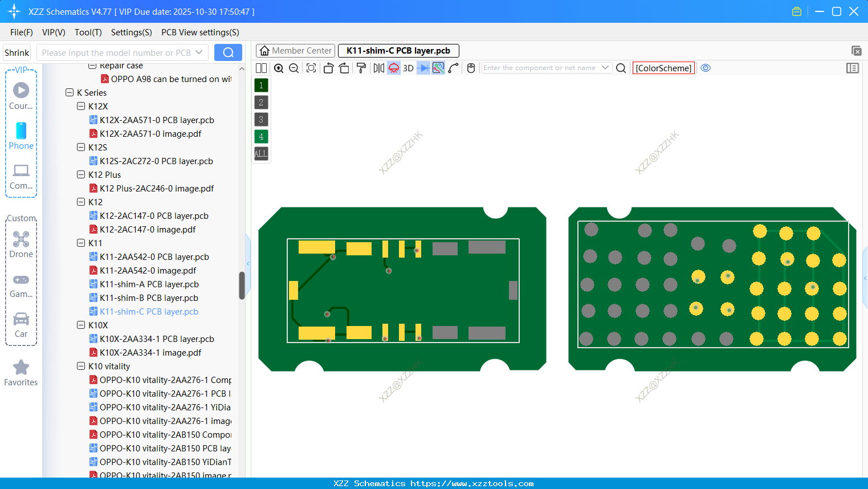
Task: Mirror the PCB view horizontally
Action: click(x=378, y=67)
